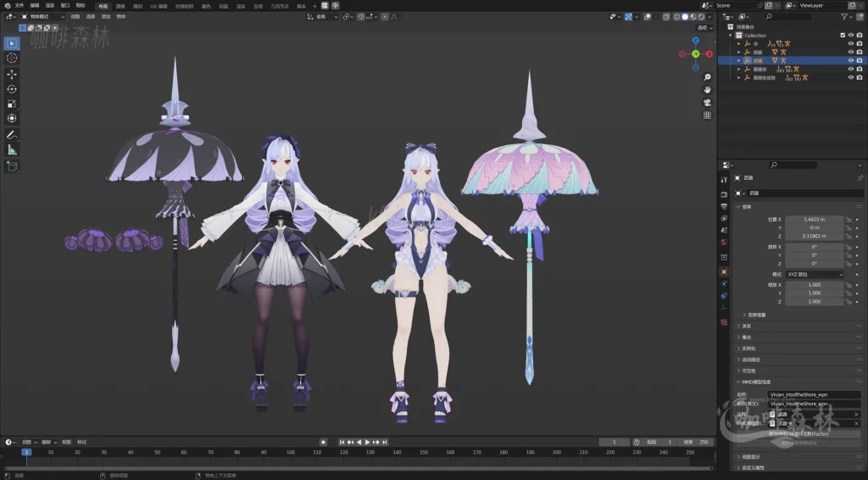The width and height of the screenshot is (868, 480).
Task: Toggle the Collection exclude checkbox in outliner
Action: (843, 36)
